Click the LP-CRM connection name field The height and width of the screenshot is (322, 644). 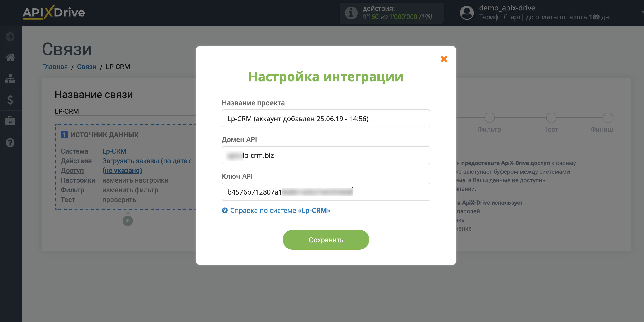125,111
